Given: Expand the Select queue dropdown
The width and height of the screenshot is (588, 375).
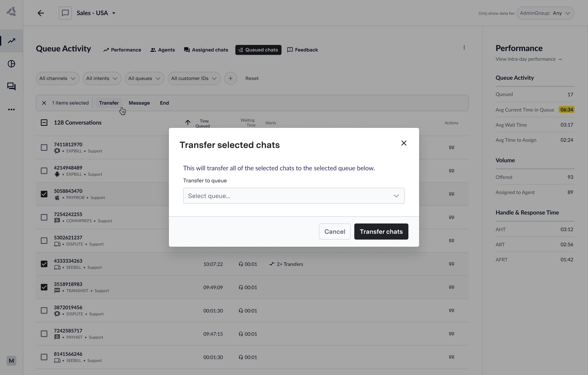Looking at the screenshot, I should pyautogui.click(x=294, y=196).
